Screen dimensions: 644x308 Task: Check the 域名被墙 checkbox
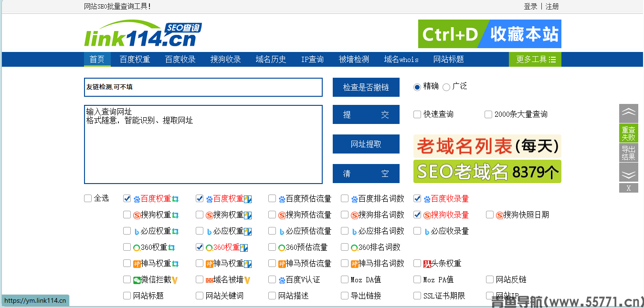click(x=200, y=279)
